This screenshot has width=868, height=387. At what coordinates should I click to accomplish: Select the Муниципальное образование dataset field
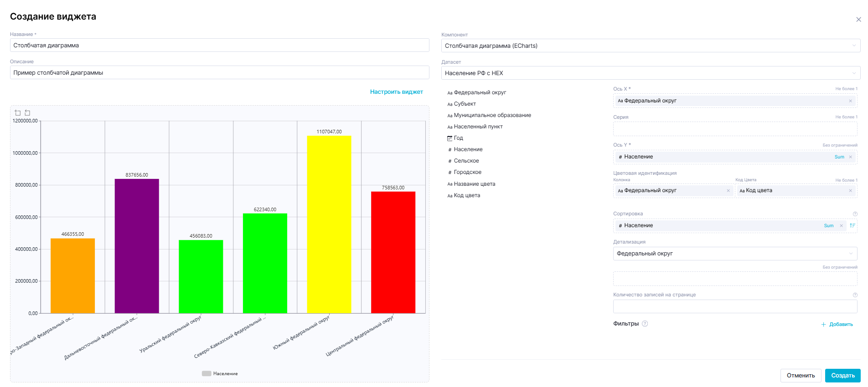[492, 115]
